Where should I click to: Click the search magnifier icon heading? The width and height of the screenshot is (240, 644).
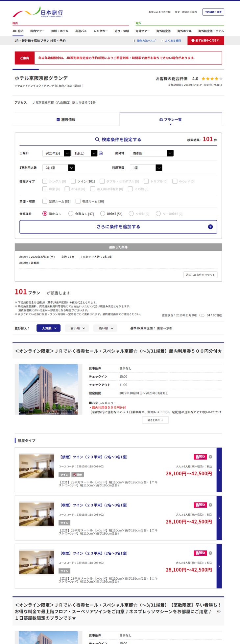[97, 140]
